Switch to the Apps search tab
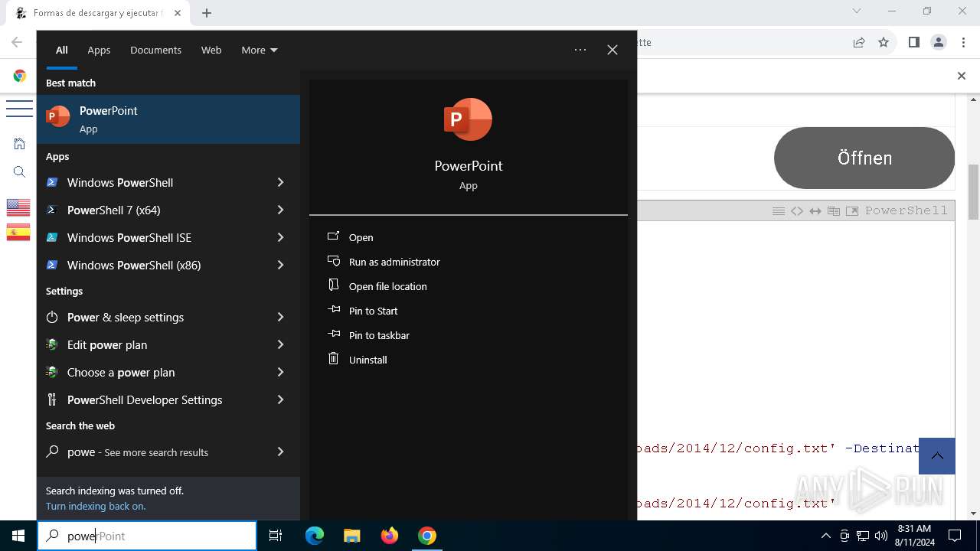Image resolution: width=980 pixels, height=551 pixels. 99,50
